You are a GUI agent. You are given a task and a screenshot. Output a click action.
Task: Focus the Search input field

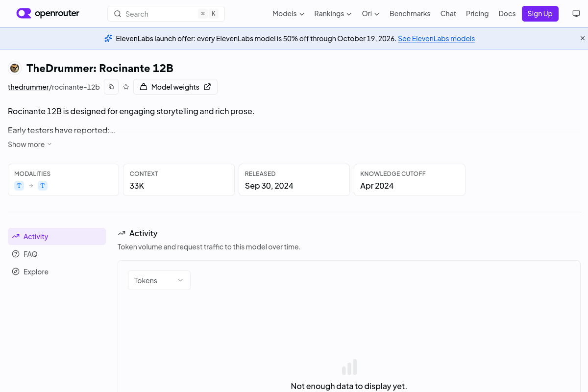click(x=166, y=14)
